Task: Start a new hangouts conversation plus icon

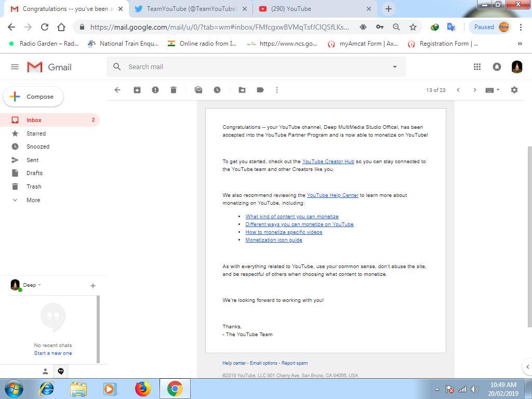Action: click(x=93, y=286)
